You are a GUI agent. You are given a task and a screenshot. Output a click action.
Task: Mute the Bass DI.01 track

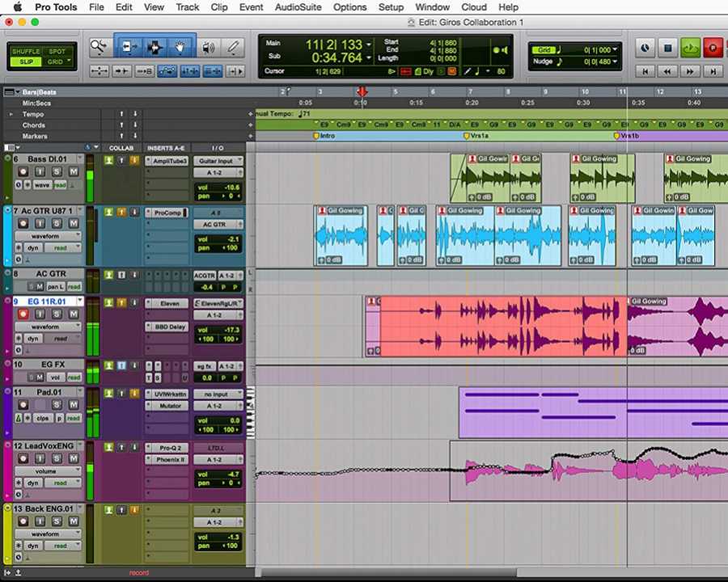(74, 171)
